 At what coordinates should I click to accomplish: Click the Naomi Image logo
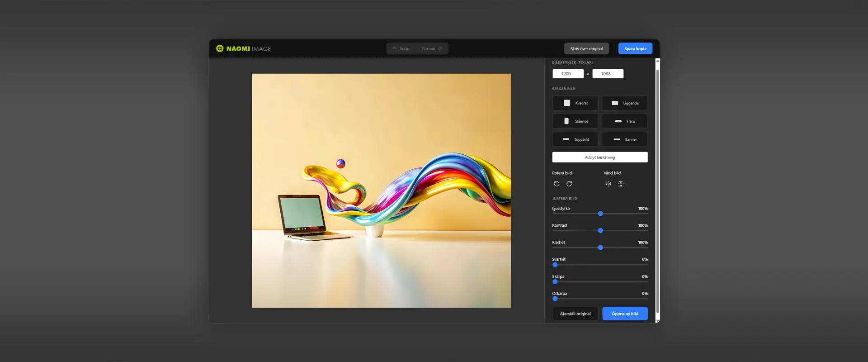pos(243,48)
